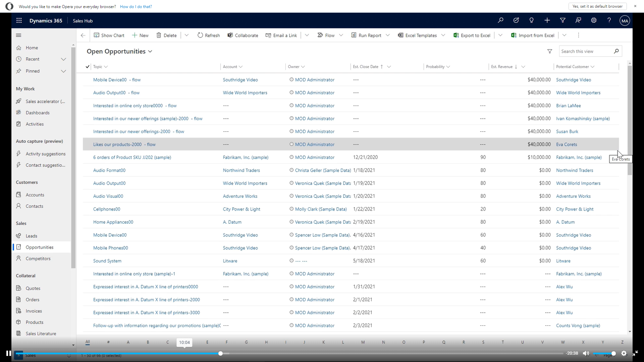Click the Show Chart command
Image resolution: width=644 pixels, height=362 pixels.
click(109, 35)
